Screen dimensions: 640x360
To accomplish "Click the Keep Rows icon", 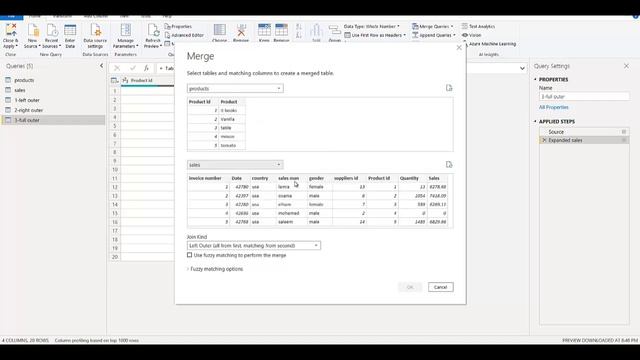I will point(264,30).
